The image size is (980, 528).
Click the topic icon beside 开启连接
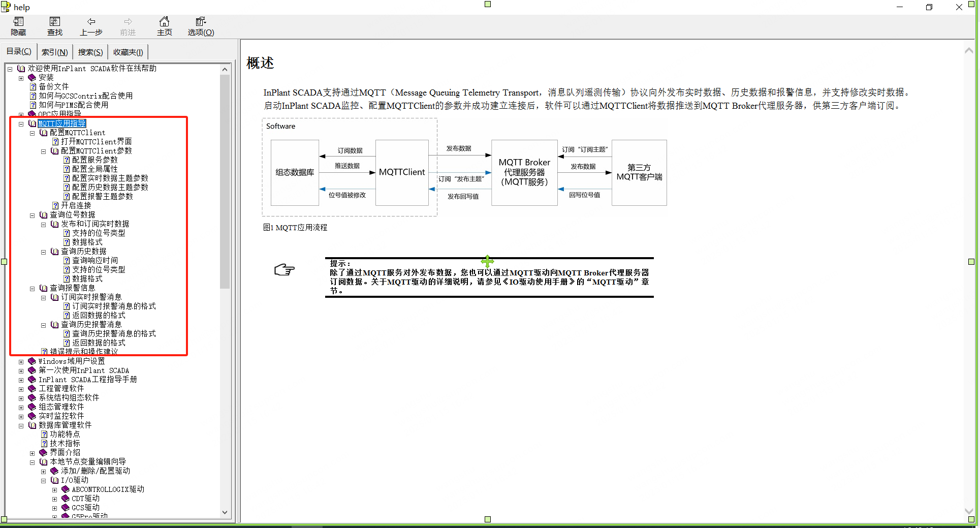click(x=55, y=206)
